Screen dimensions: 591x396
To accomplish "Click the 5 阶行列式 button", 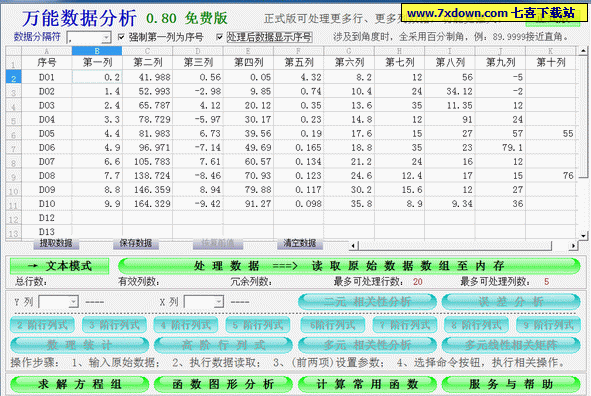I will click(258, 325).
